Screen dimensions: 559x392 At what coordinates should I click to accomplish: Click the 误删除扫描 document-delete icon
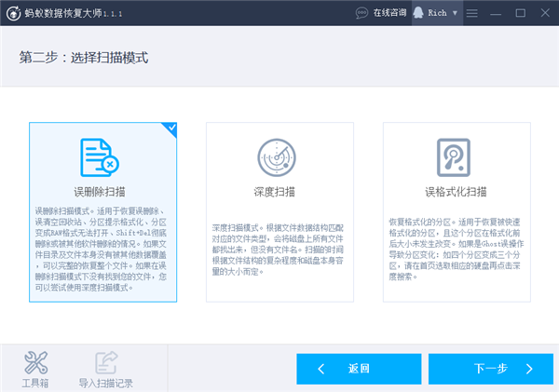click(100, 157)
